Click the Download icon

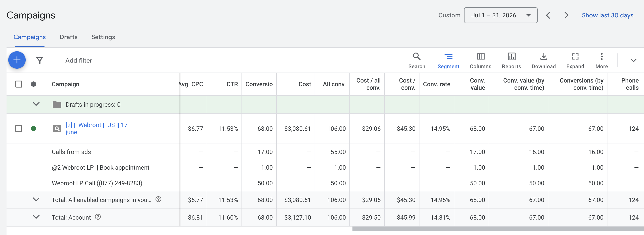point(543,61)
